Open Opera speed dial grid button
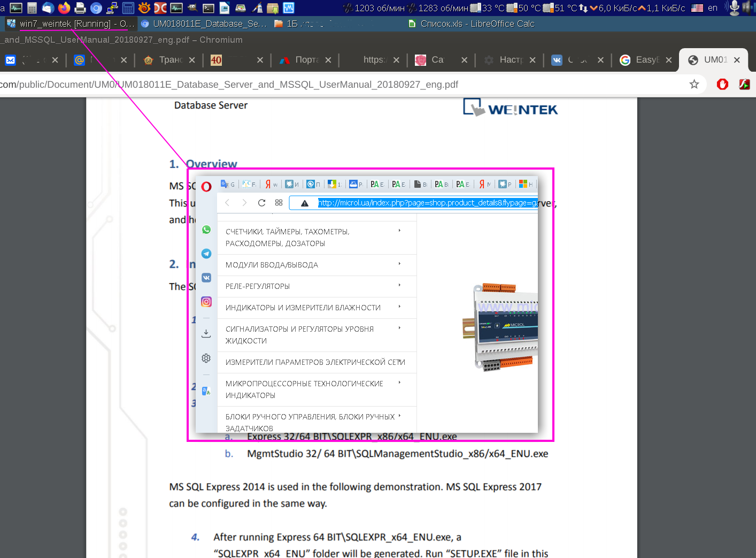Viewport: 756px width, 558px height. (279, 203)
